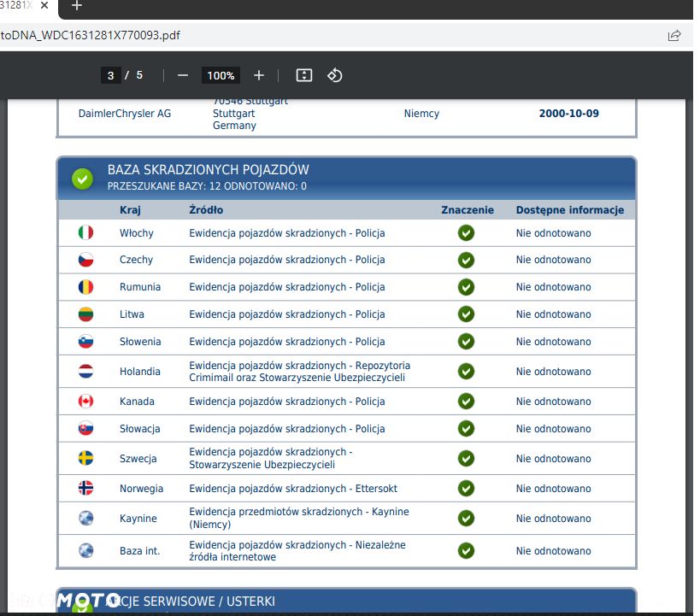Zoom in with the plus button
This screenshot has height=616, width=700.
tap(259, 75)
